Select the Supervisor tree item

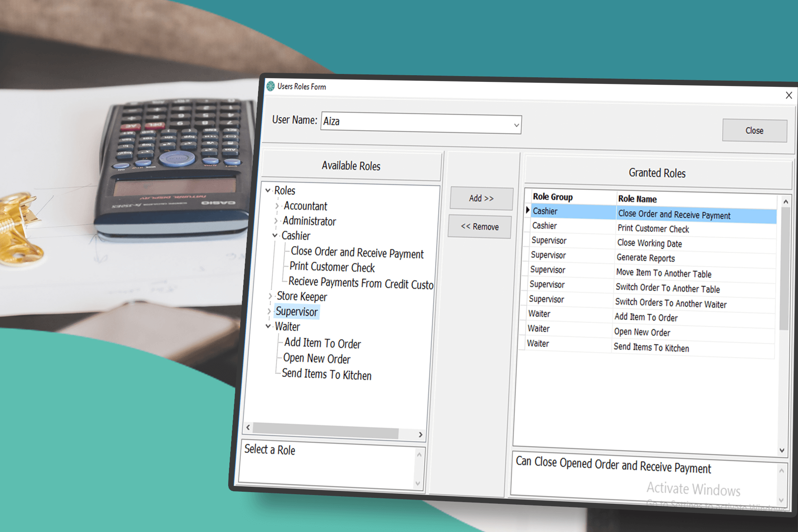(x=297, y=312)
